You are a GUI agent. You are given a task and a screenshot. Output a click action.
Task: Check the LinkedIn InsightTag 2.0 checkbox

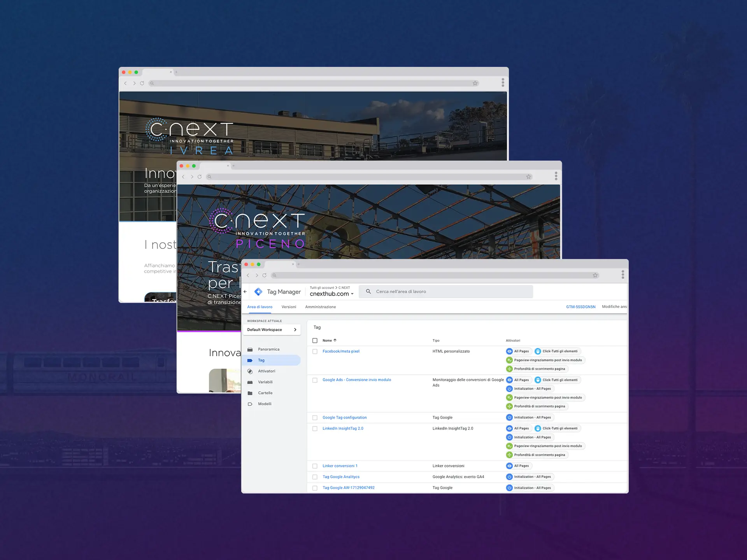pos(315,429)
